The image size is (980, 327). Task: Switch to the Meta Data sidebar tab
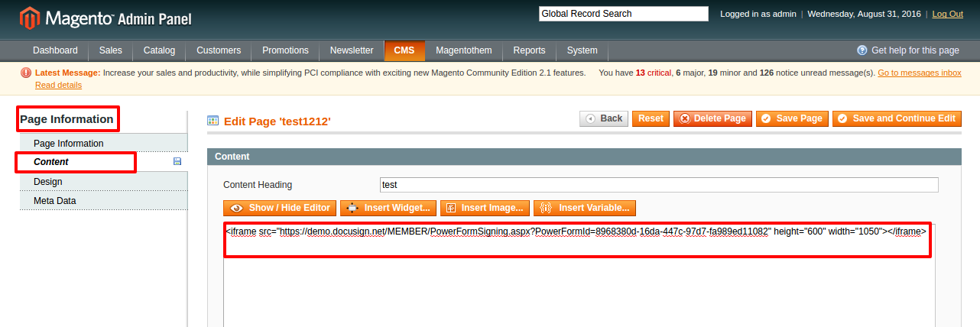[x=103, y=200]
